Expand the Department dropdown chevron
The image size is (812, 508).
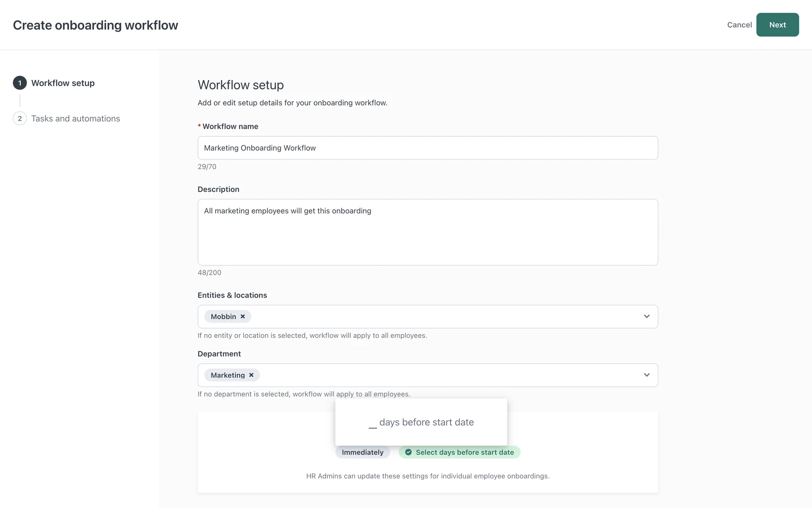point(647,375)
